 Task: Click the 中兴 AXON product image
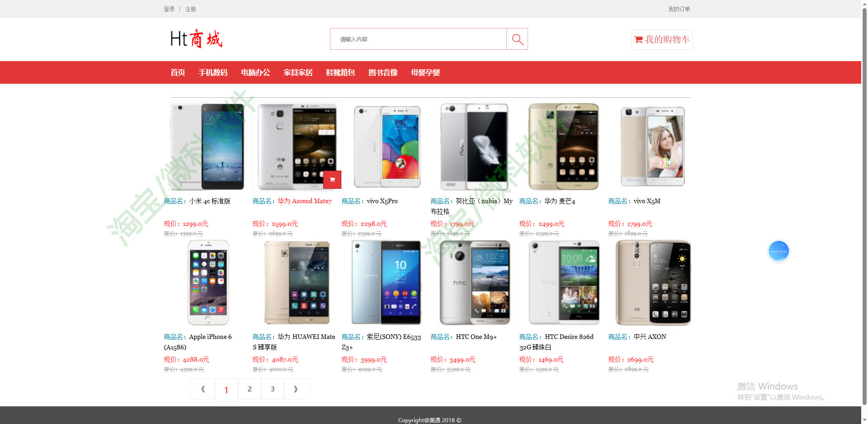[x=653, y=283]
